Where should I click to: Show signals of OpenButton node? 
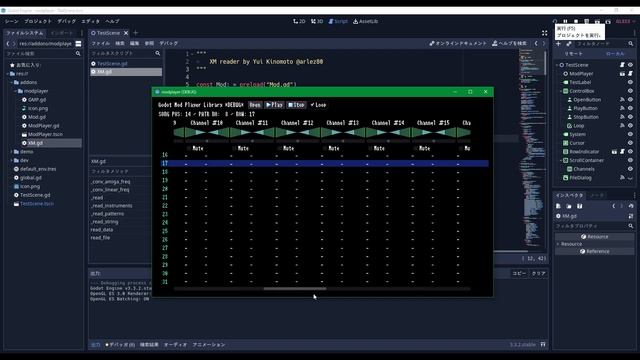[x=622, y=100]
